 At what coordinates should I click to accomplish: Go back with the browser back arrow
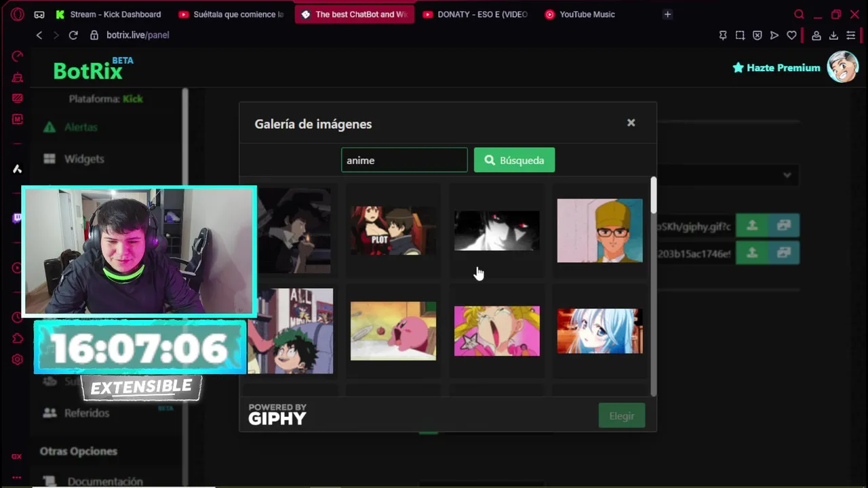click(x=39, y=35)
